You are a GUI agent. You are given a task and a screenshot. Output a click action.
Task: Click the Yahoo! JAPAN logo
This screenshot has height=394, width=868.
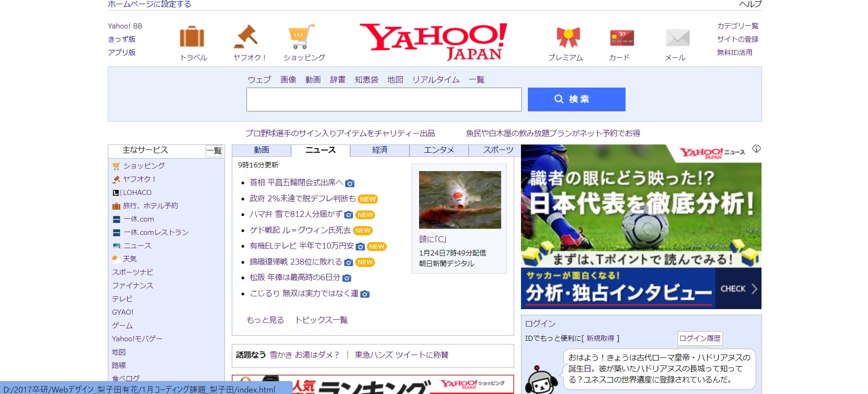click(x=433, y=42)
